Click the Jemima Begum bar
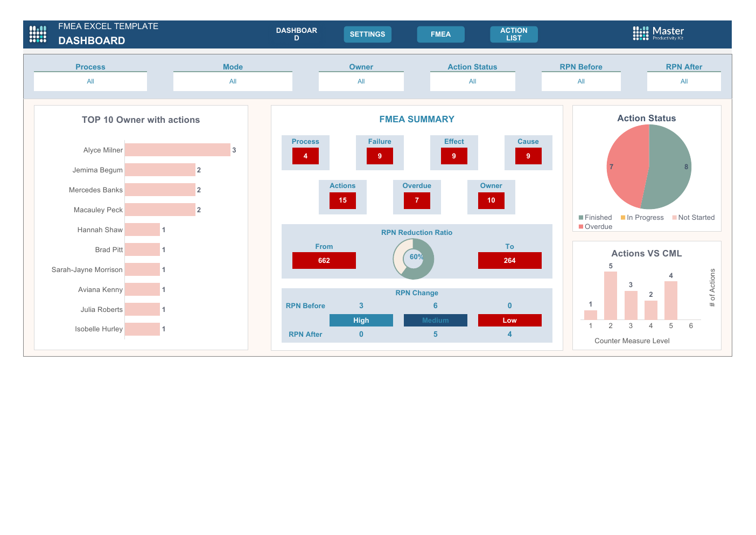 160,170
